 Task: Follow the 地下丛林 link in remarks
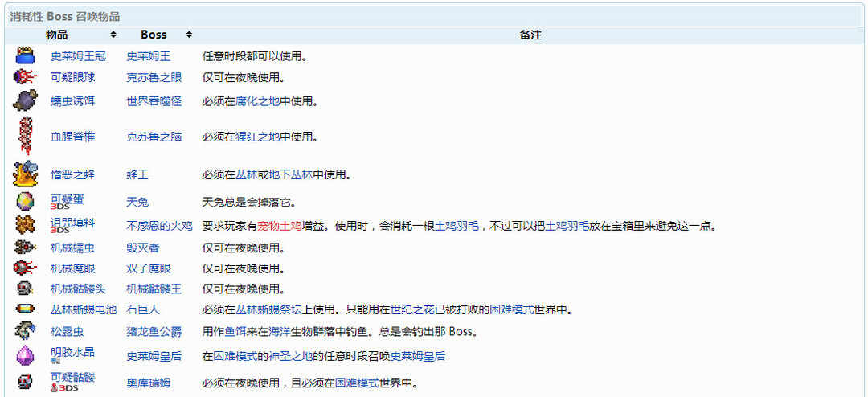coord(291,174)
